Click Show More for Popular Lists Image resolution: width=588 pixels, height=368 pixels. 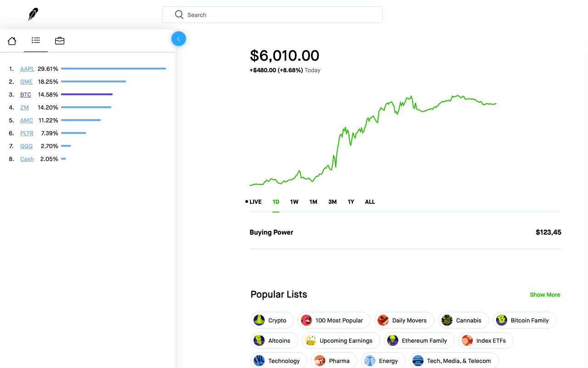pyautogui.click(x=545, y=295)
